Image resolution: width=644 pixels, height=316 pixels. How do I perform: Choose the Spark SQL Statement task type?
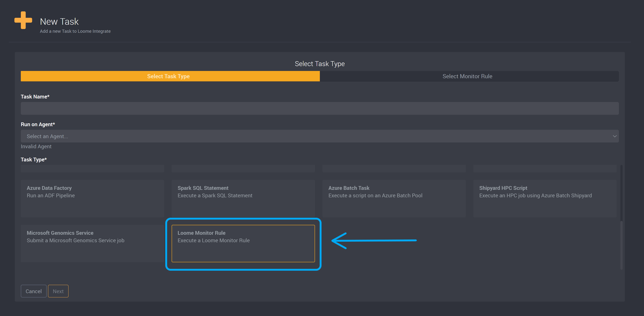243,198
